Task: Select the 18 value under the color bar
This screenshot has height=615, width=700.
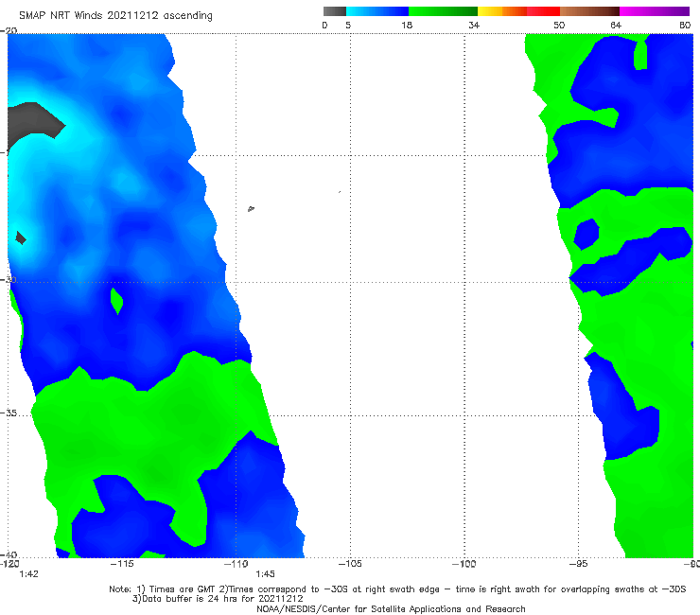Action: tap(407, 25)
